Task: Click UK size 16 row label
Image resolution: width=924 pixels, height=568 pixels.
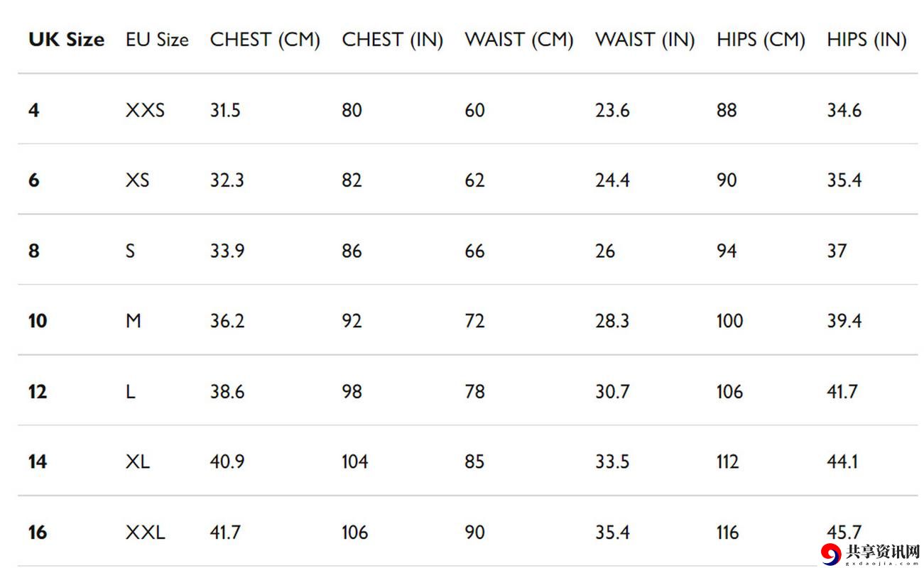Action: (x=38, y=532)
